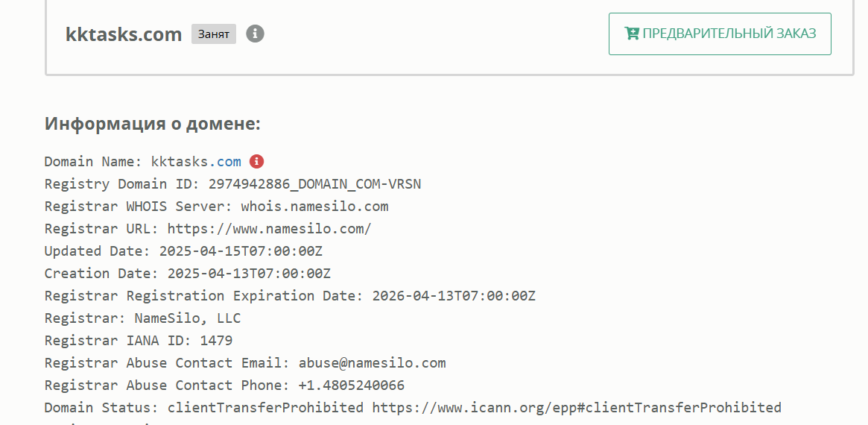
Task: Click the Registration Expiration Date line
Action: click(290, 296)
